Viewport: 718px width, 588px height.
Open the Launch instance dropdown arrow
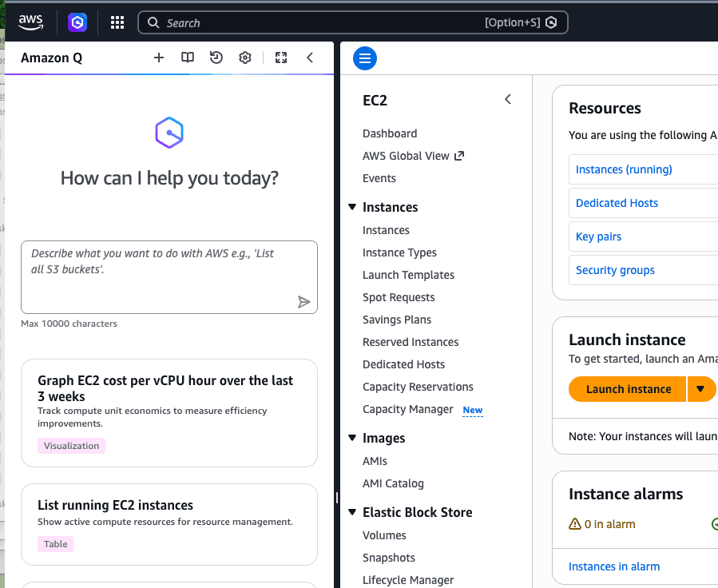(700, 389)
